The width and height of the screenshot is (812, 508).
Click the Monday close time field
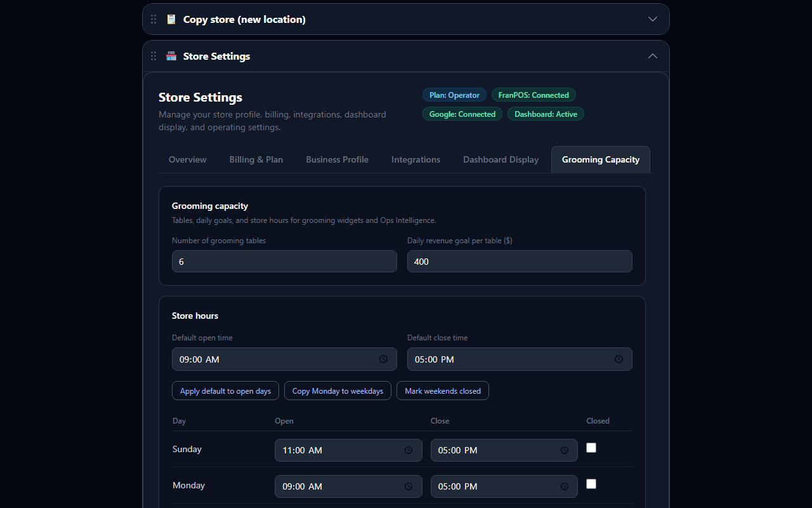coord(504,486)
